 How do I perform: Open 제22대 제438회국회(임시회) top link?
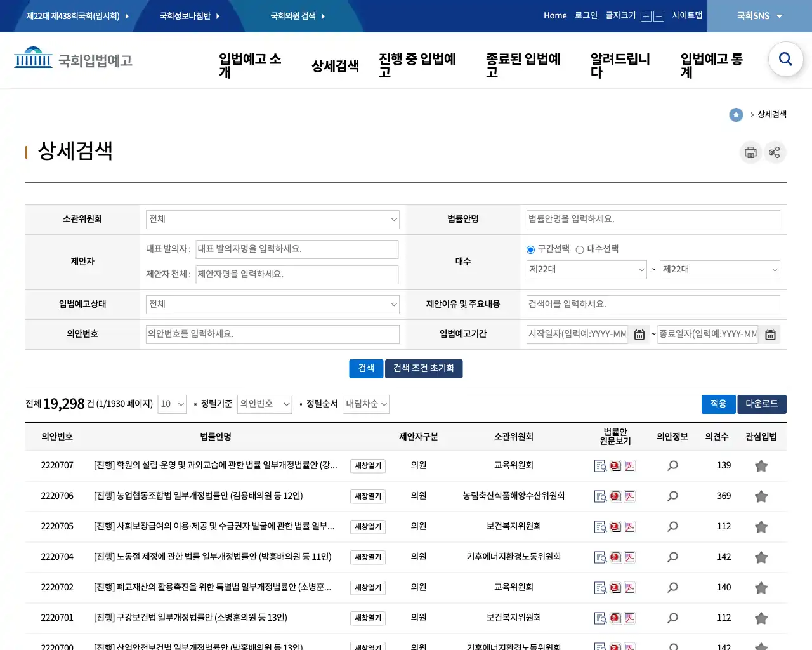pos(77,16)
